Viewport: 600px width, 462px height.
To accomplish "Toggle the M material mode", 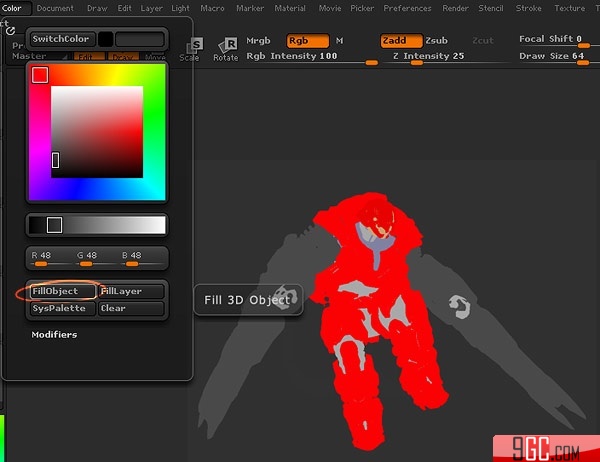I will [339, 41].
